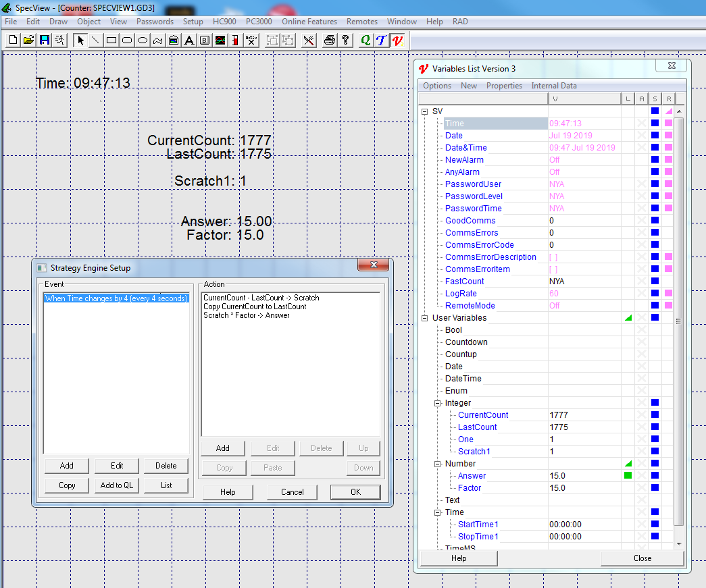
Task: Select the pointer selection tool
Action: 79,40
